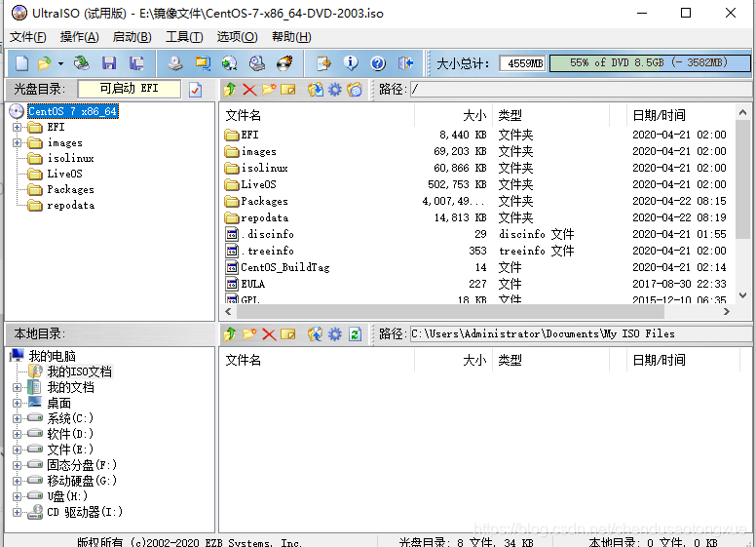Click the Open file folder icon
Viewport: 756px width, 547px height.
45,63
